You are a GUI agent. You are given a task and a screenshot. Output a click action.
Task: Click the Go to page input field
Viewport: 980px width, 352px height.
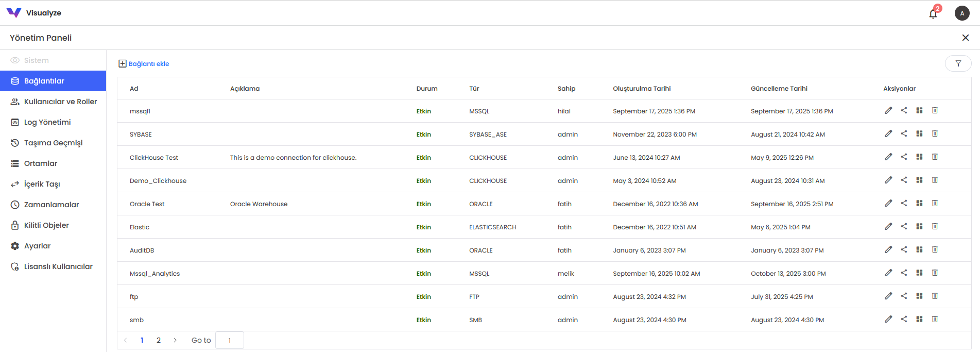pos(230,340)
